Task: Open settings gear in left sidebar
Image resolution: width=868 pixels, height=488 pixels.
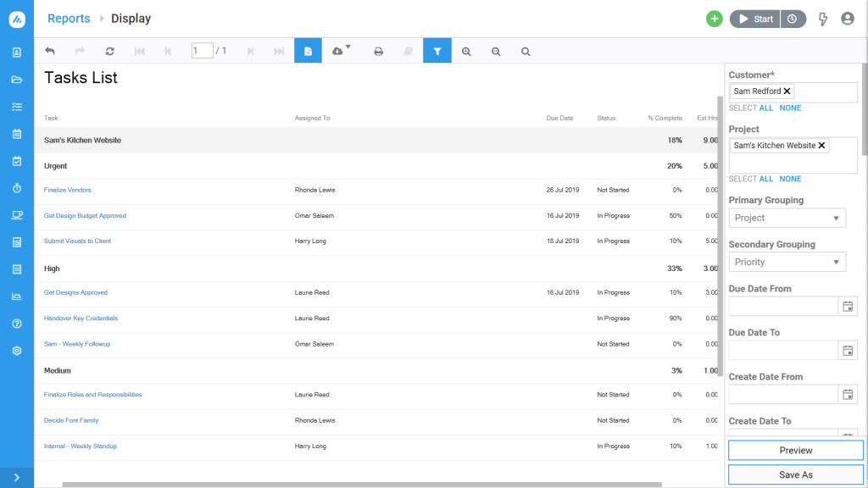Action: [16, 351]
